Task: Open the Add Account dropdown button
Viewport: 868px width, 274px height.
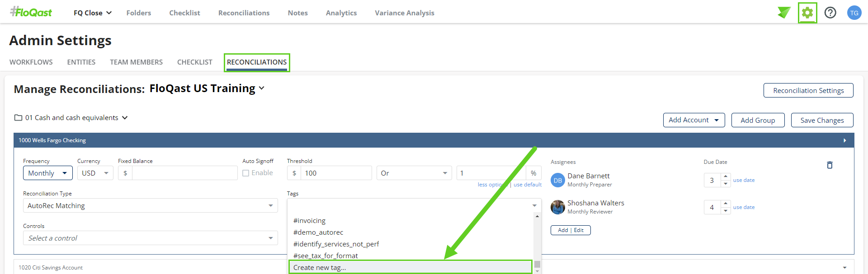Action: coord(694,120)
